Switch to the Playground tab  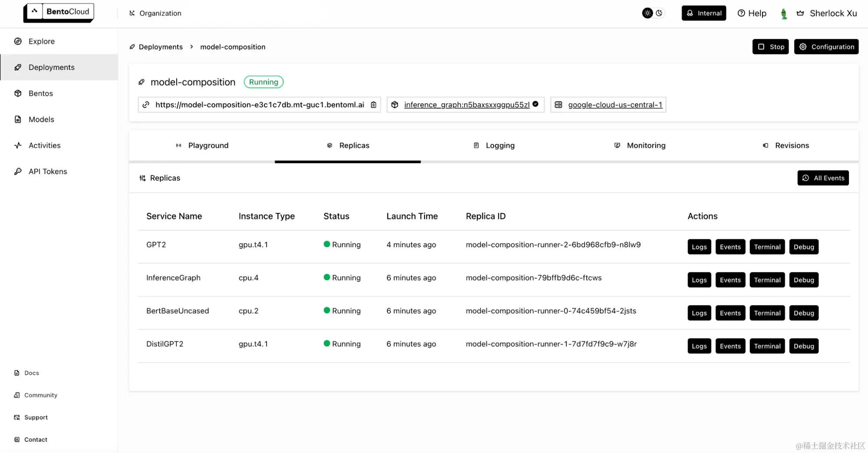[202, 145]
